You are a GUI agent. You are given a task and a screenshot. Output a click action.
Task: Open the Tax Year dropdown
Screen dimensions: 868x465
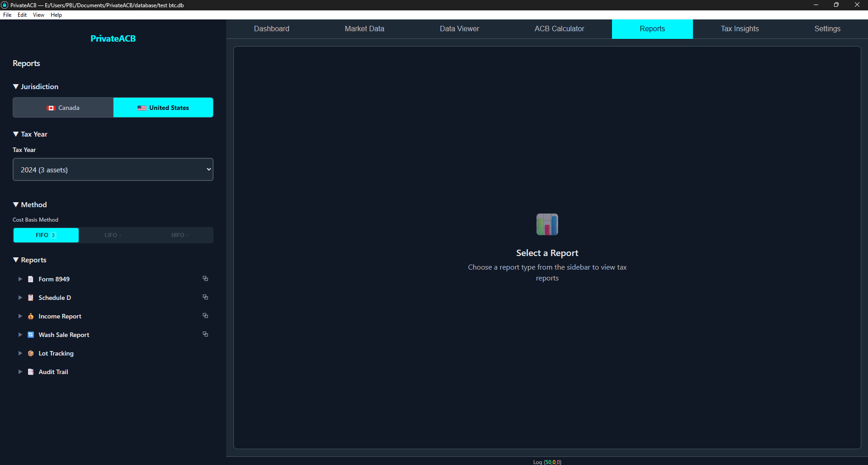(x=113, y=169)
